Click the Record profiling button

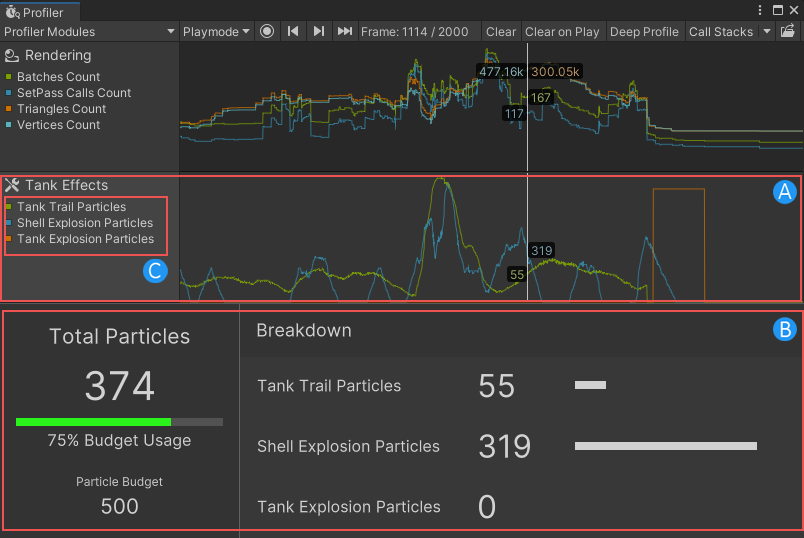point(267,32)
